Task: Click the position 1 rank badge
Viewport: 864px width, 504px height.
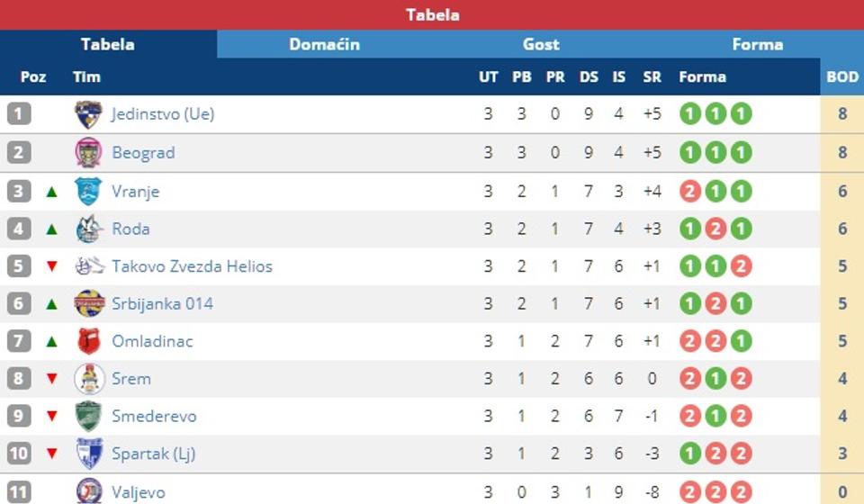Action: pos(19,114)
